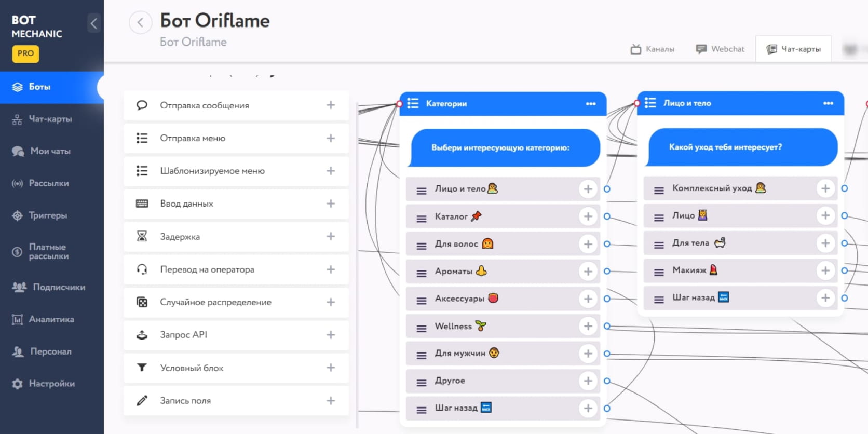868x434 pixels.
Task: Open Аналитика section in sidebar
Action: tap(51, 319)
